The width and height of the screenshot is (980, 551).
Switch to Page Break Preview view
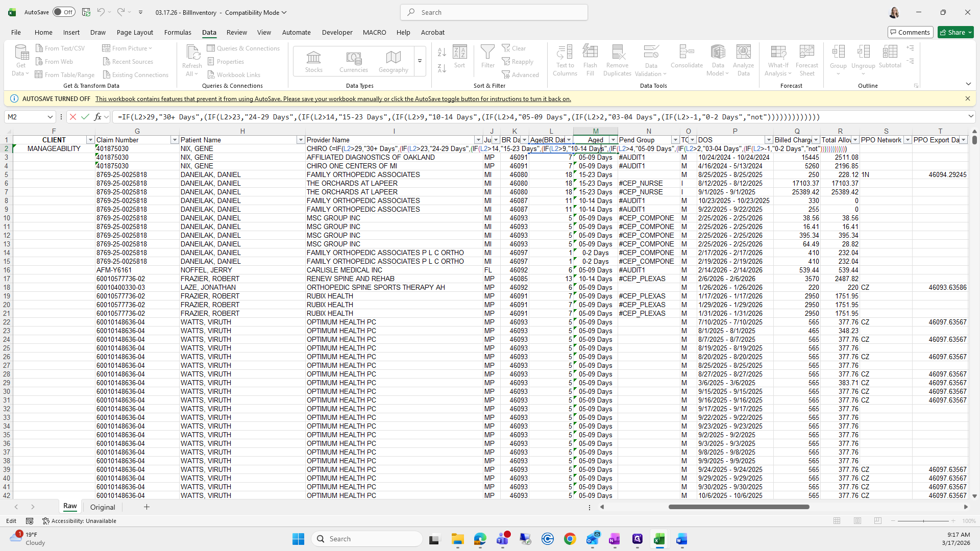[877, 521]
